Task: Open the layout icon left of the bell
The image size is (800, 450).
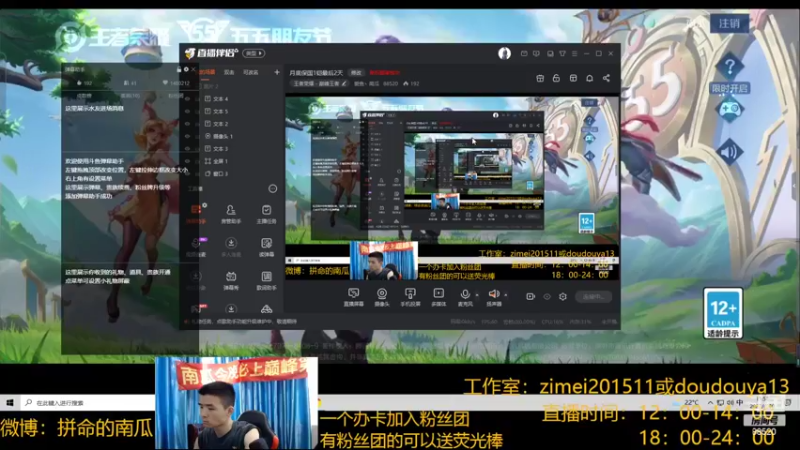Action: 573,78
